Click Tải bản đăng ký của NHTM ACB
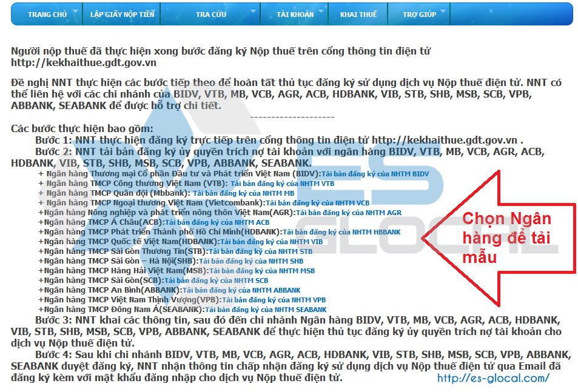 [217, 222]
